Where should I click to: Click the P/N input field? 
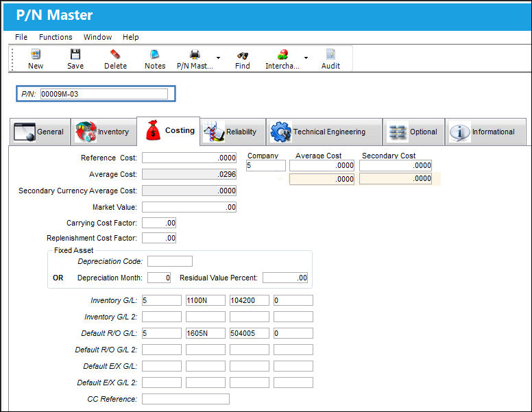104,94
